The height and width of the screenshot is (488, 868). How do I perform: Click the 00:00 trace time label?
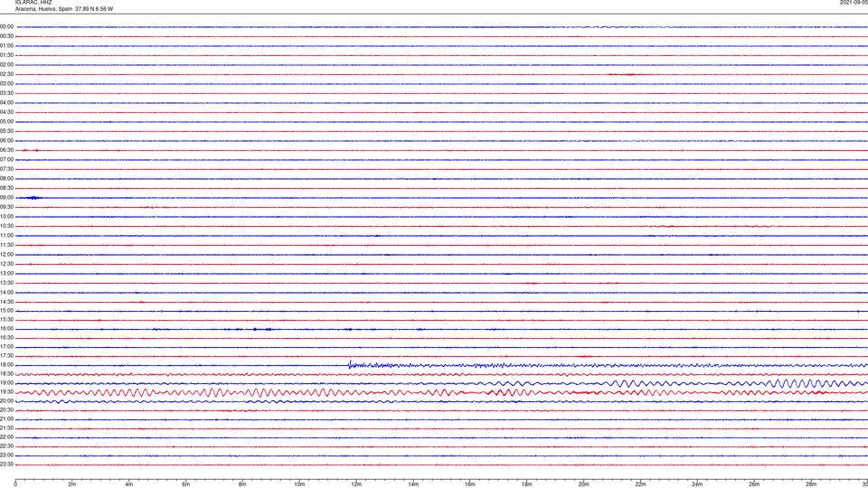coord(6,26)
